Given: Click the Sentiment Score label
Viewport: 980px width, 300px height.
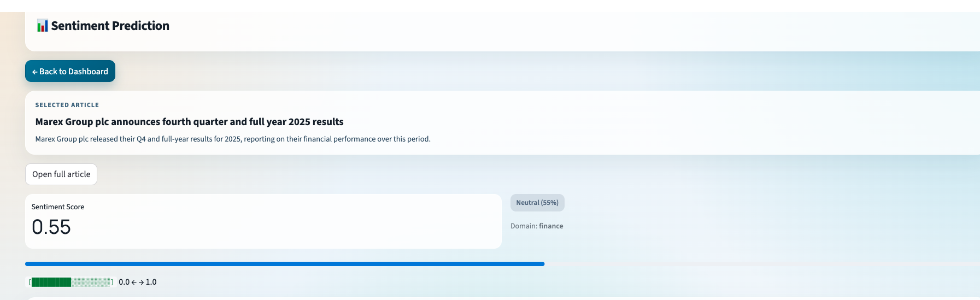Looking at the screenshot, I should (58, 207).
